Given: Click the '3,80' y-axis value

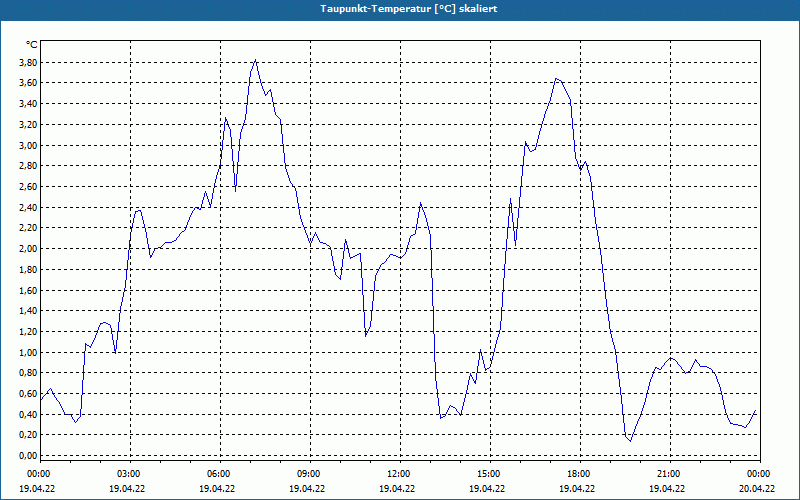Looking at the screenshot, I should coord(29,62).
